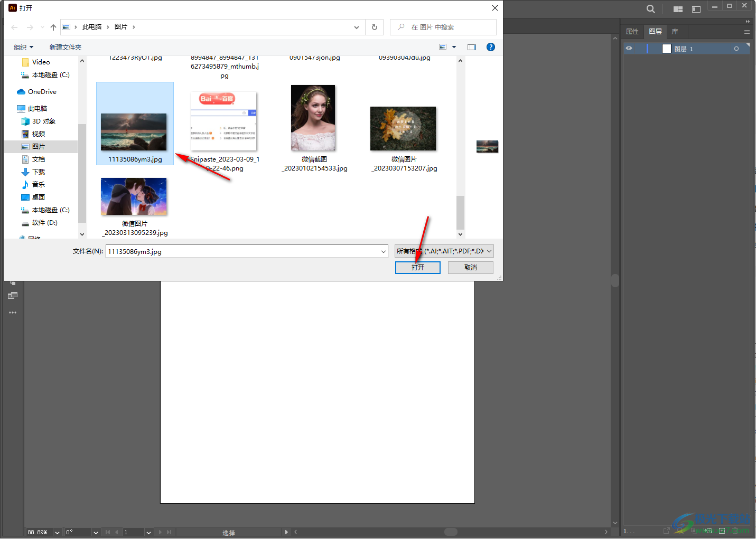This screenshot has width=756, height=539.
Task: Click the first artboard navigation button
Action: click(108, 532)
